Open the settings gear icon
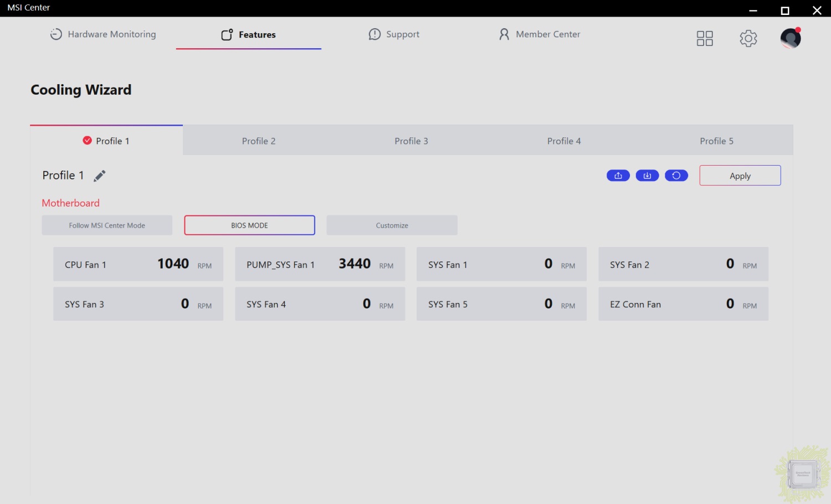The image size is (831, 504). pyautogui.click(x=748, y=38)
